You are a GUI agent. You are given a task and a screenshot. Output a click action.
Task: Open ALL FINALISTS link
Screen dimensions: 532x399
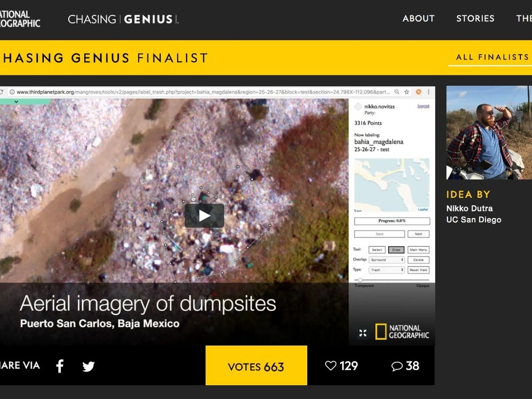[x=493, y=57]
